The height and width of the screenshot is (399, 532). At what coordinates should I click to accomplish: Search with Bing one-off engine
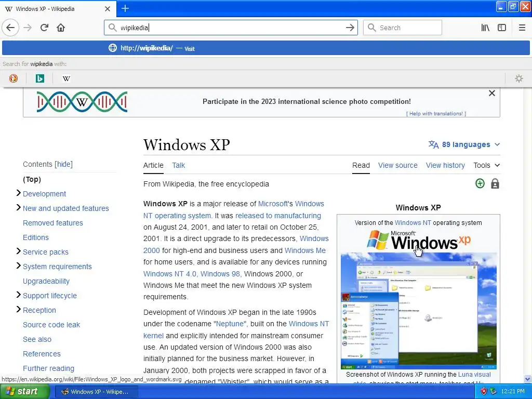click(39, 79)
